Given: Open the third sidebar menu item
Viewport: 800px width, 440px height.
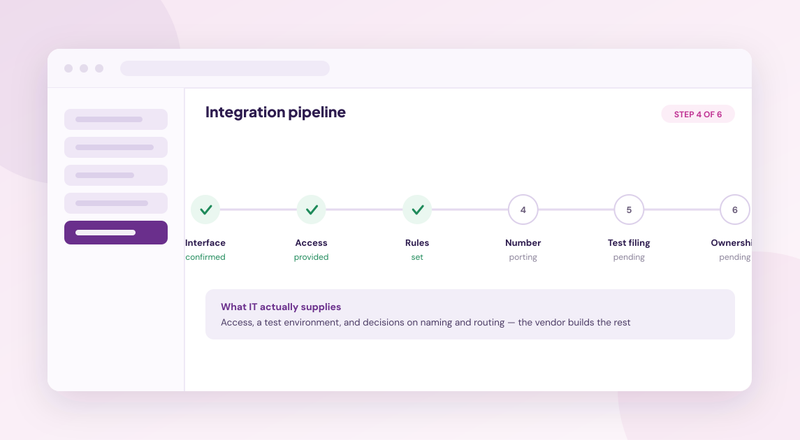Looking at the screenshot, I should coord(116,175).
